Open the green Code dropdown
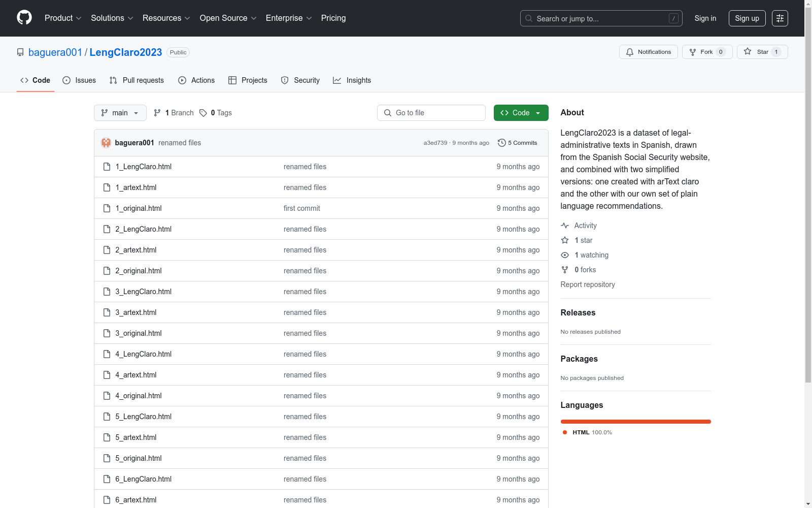The width and height of the screenshot is (812, 508). [x=521, y=113]
